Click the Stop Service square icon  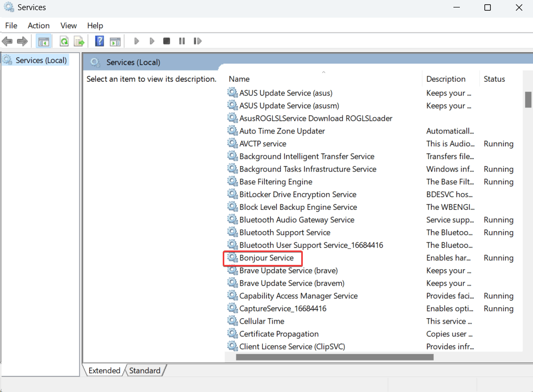(167, 41)
